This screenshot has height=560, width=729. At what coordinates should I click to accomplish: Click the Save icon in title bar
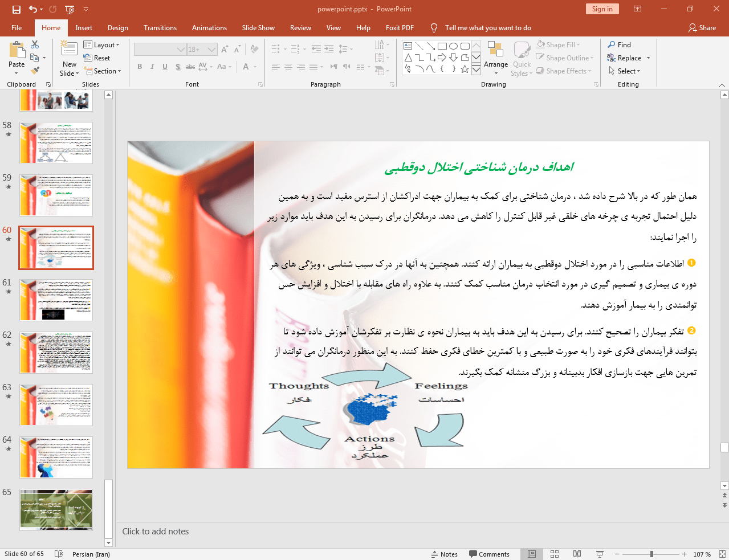click(17, 9)
